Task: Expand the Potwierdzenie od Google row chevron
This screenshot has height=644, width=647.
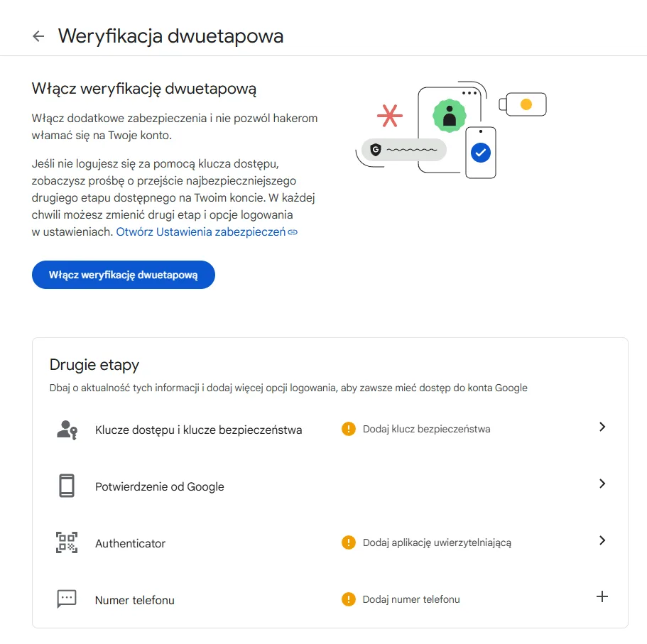Action: [x=602, y=484]
